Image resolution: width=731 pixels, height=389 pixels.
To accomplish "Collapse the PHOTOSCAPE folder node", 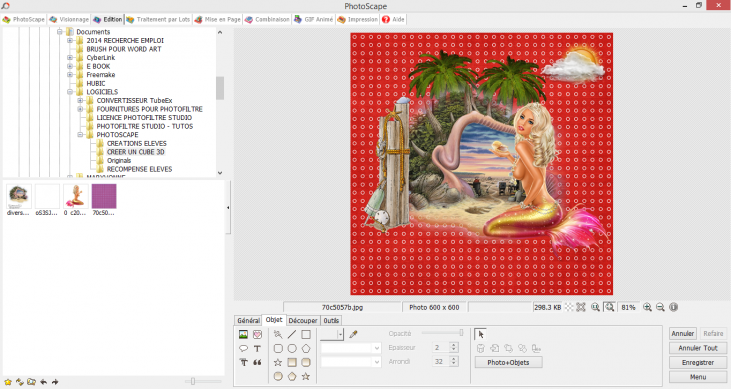I will (80, 135).
